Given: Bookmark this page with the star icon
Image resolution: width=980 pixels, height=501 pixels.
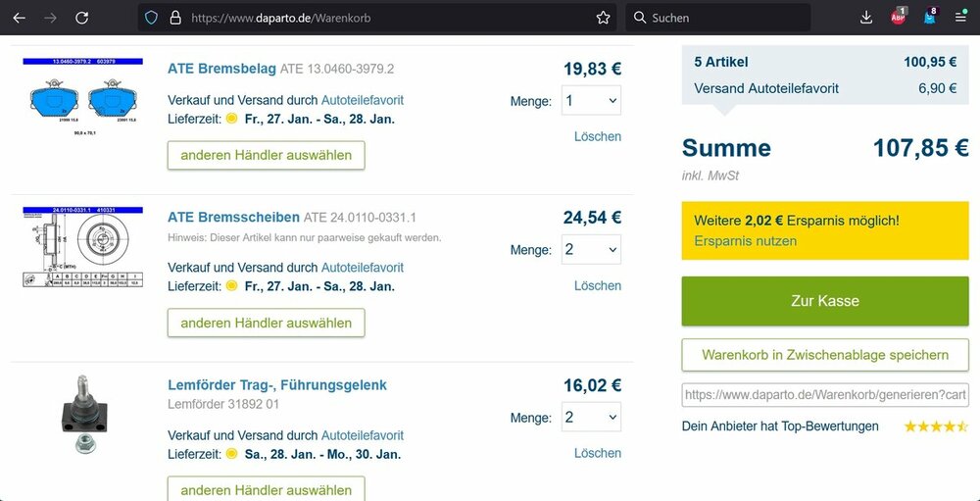Looking at the screenshot, I should pos(604,18).
